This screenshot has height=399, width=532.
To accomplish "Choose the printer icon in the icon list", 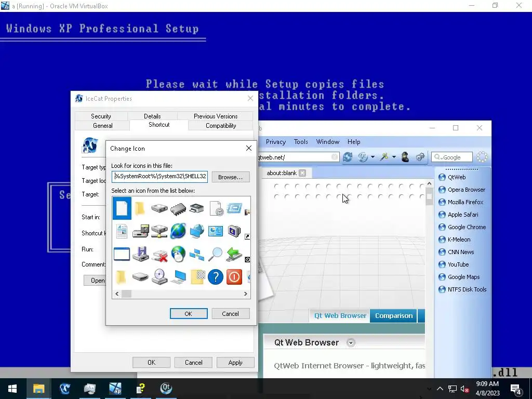I will coord(197,208).
